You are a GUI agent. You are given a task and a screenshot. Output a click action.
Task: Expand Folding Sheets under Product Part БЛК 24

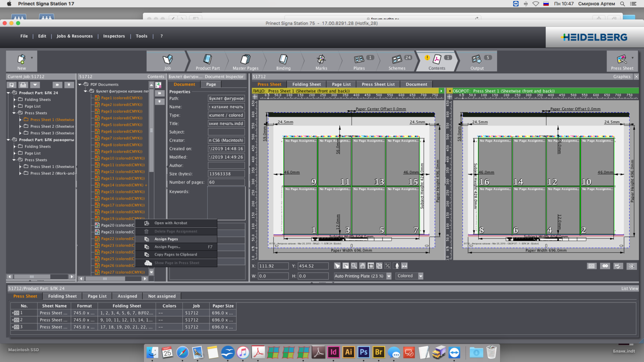15,100
